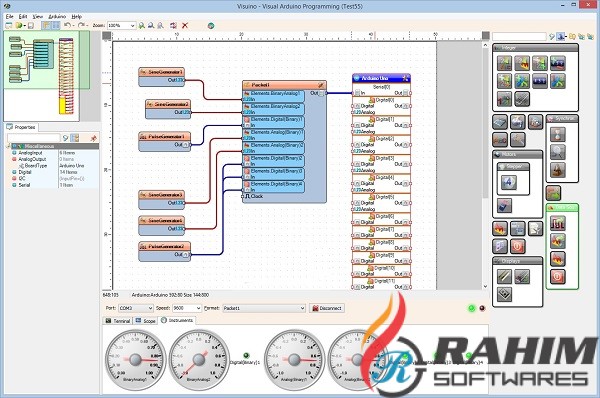Click the component palette search field
600x398 pixels.
click(x=519, y=37)
